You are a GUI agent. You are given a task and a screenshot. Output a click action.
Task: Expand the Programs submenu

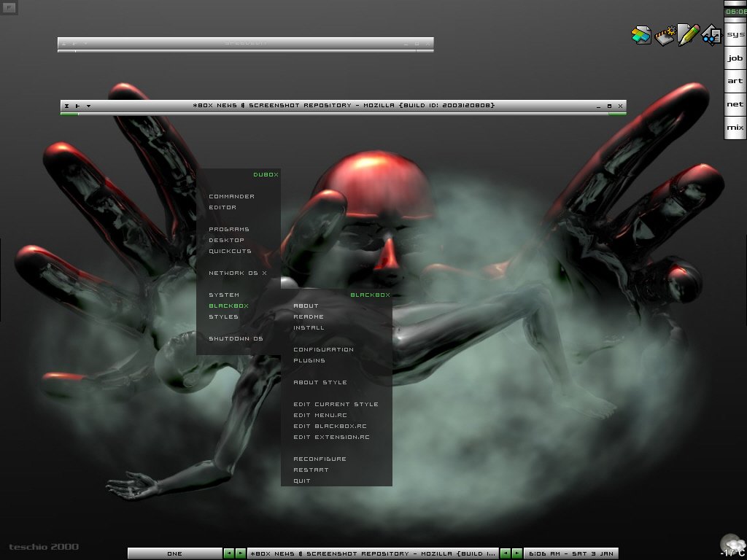tap(229, 229)
